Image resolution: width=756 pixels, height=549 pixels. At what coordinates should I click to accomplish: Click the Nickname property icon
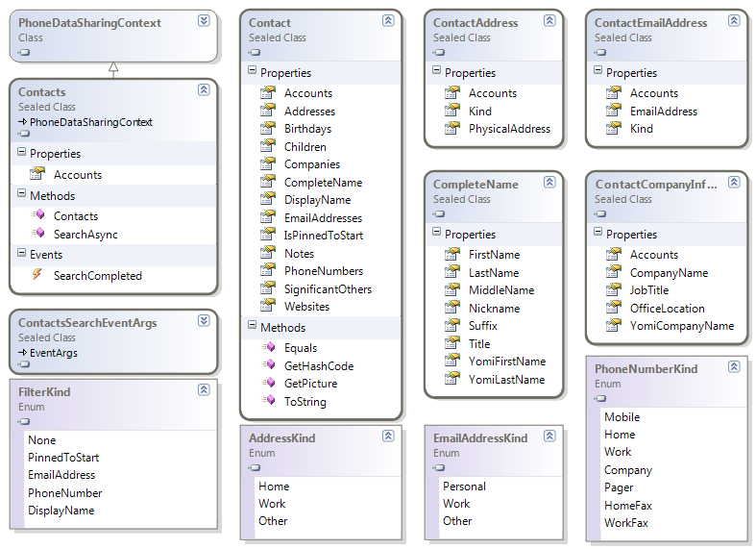click(x=451, y=307)
